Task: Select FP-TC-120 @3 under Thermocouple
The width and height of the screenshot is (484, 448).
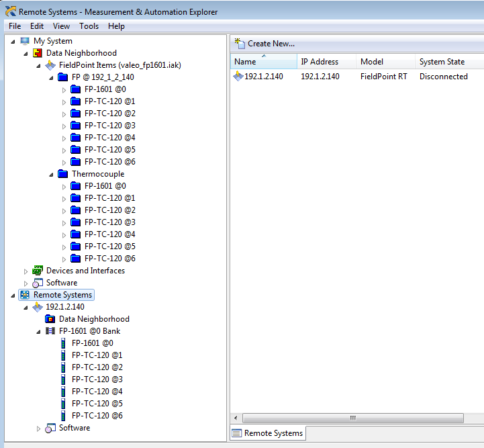Action: click(x=110, y=222)
